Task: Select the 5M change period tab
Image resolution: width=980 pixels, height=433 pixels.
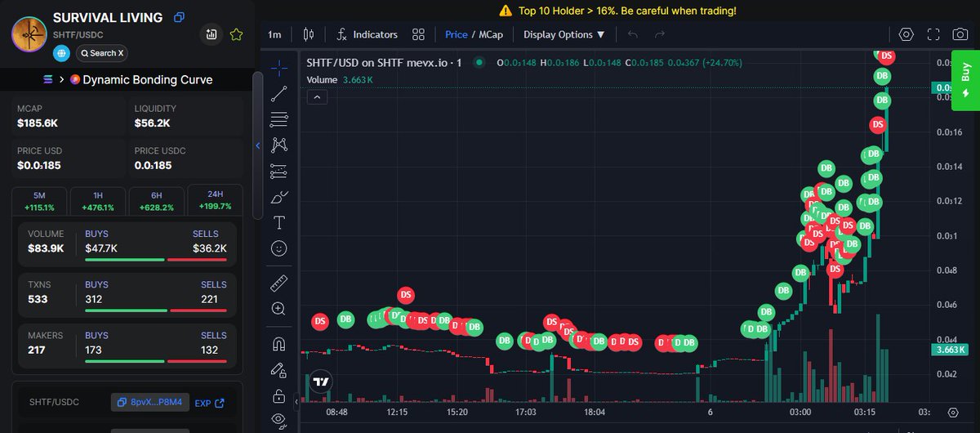Action: [x=39, y=201]
